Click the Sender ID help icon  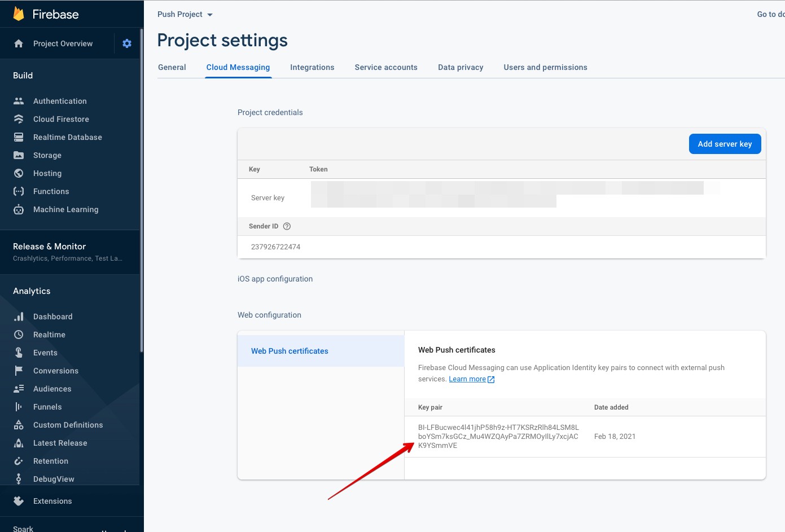tap(287, 226)
